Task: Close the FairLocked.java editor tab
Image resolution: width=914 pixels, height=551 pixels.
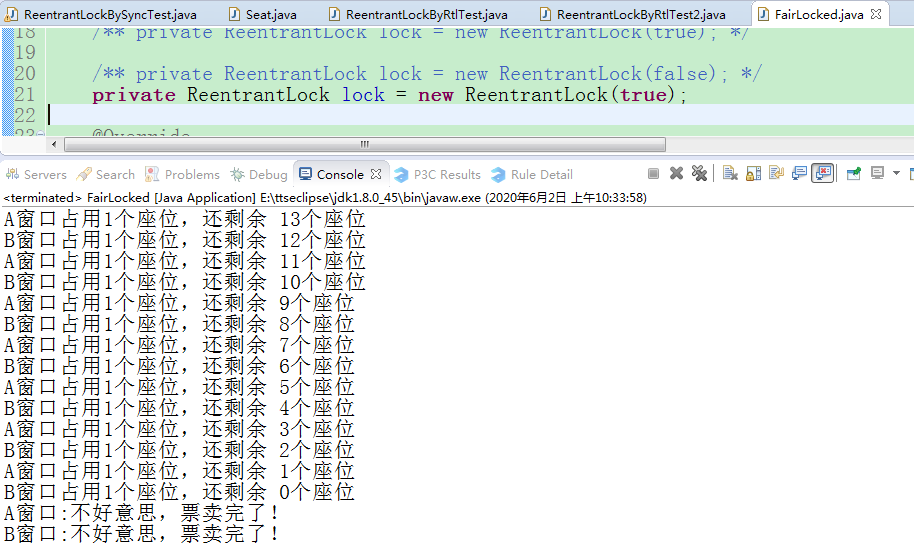Action: pos(876,15)
